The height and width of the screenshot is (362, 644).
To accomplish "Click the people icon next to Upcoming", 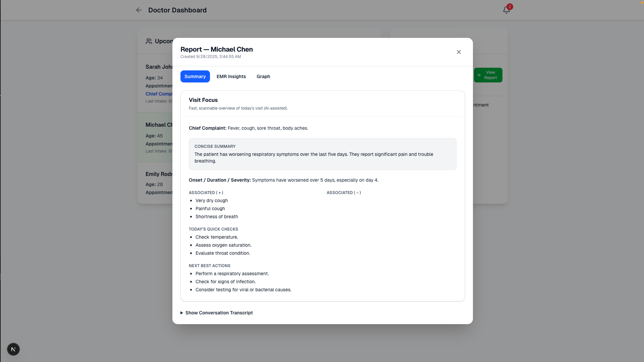I will coord(149,41).
